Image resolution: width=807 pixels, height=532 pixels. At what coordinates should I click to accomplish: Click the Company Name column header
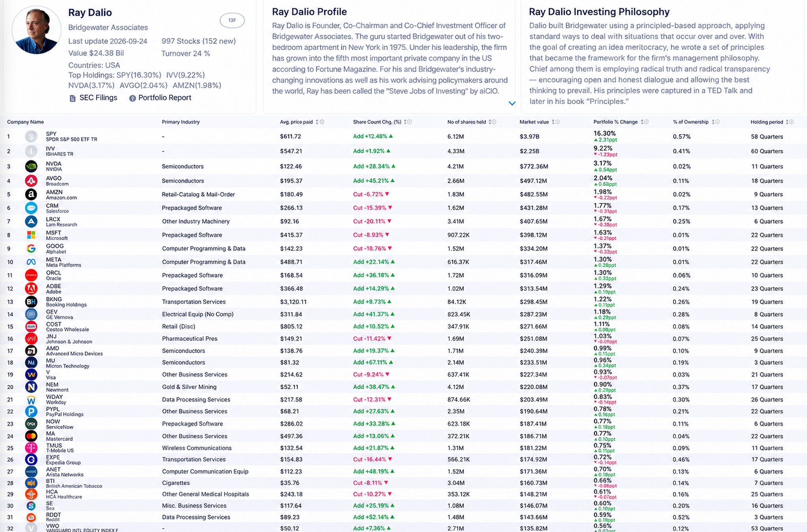[x=25, y=122]
